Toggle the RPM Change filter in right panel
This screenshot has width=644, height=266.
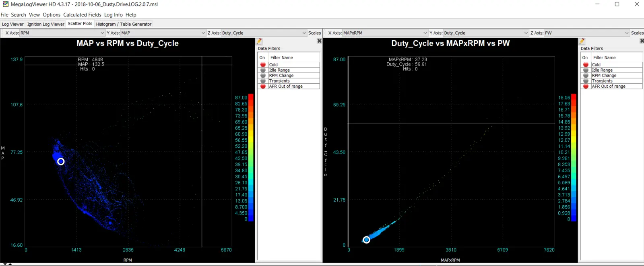pos(586,75)
